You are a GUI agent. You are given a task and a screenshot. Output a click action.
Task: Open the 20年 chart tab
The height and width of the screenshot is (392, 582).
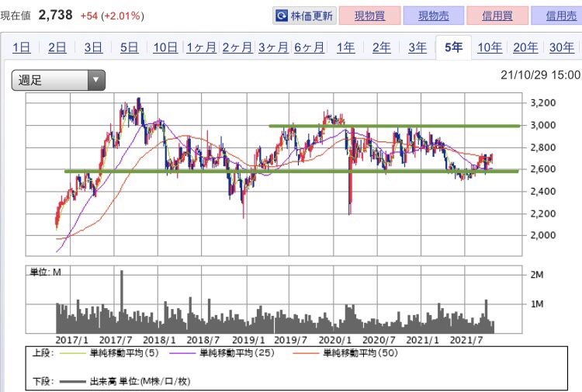tap(525, 47)
